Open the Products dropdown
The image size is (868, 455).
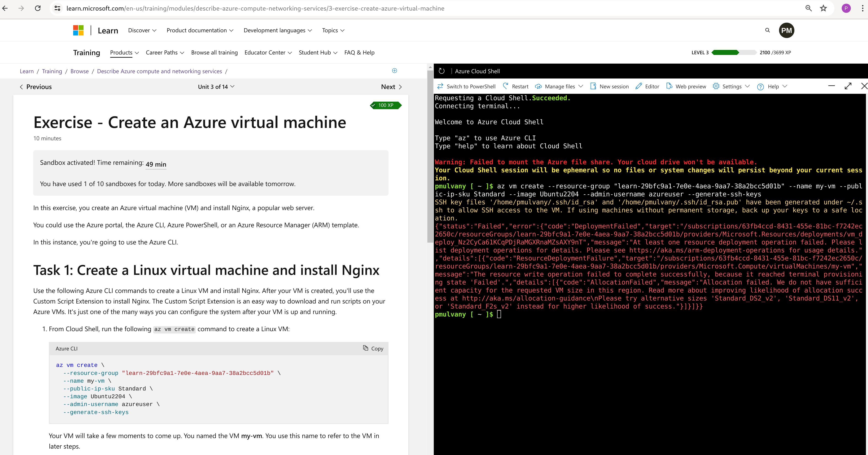(x=124, y=53)
